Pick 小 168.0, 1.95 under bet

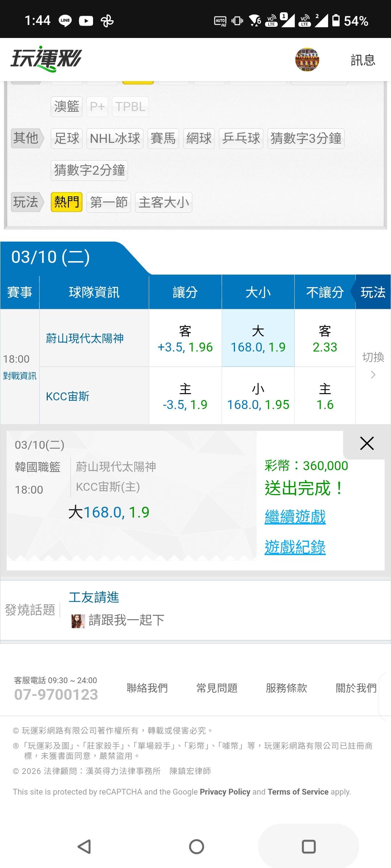pos(258,396)
